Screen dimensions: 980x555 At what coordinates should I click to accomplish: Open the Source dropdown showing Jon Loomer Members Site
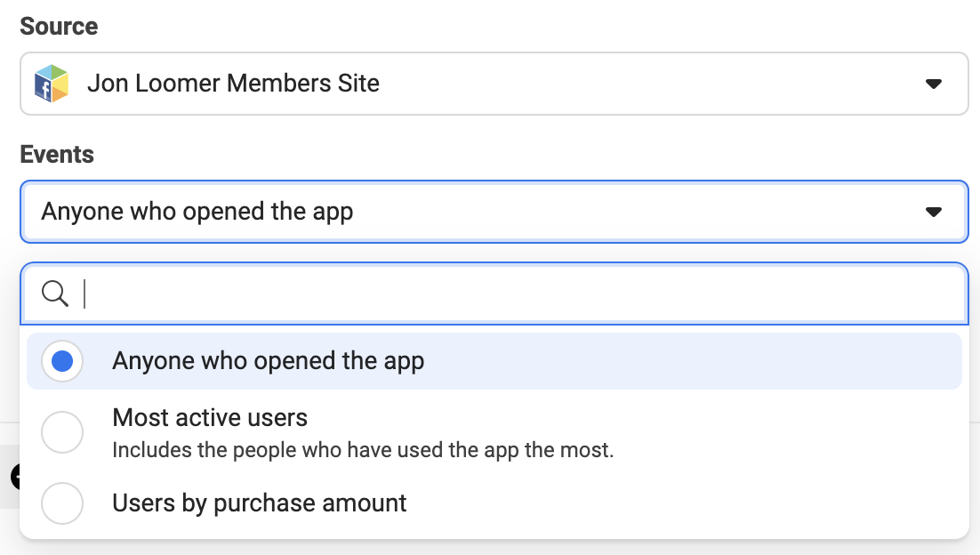click(x=494, y=84)
